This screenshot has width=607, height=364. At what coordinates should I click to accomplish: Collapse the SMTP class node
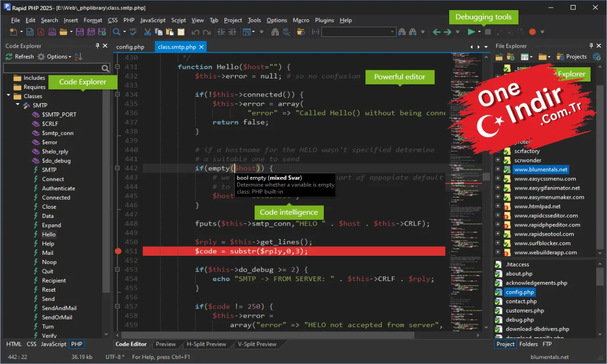tap(18, 105)
